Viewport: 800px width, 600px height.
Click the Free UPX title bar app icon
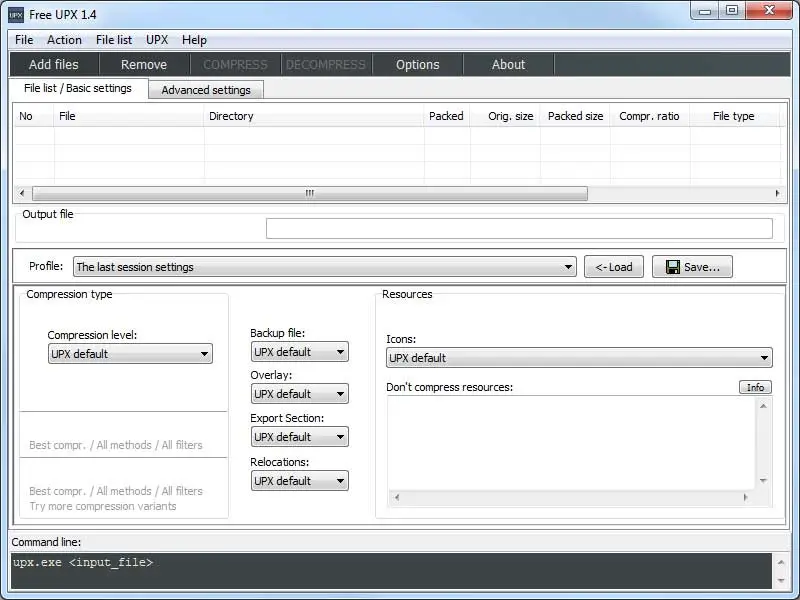coord(16,14)
